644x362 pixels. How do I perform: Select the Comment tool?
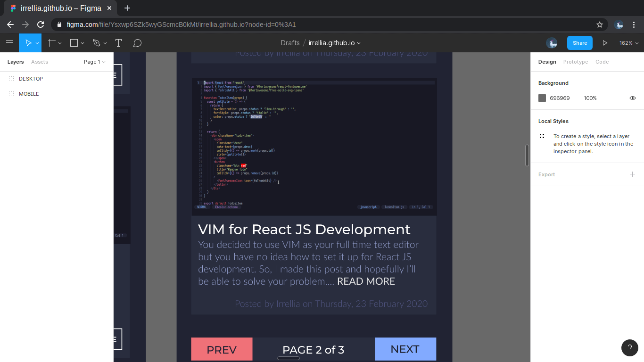(x=137, y=43)
